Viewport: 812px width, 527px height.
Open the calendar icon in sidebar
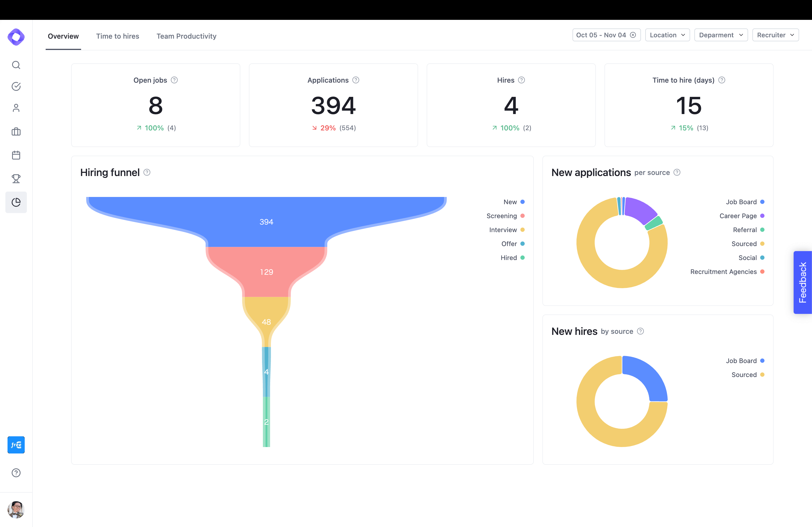(x=16, y=155)
